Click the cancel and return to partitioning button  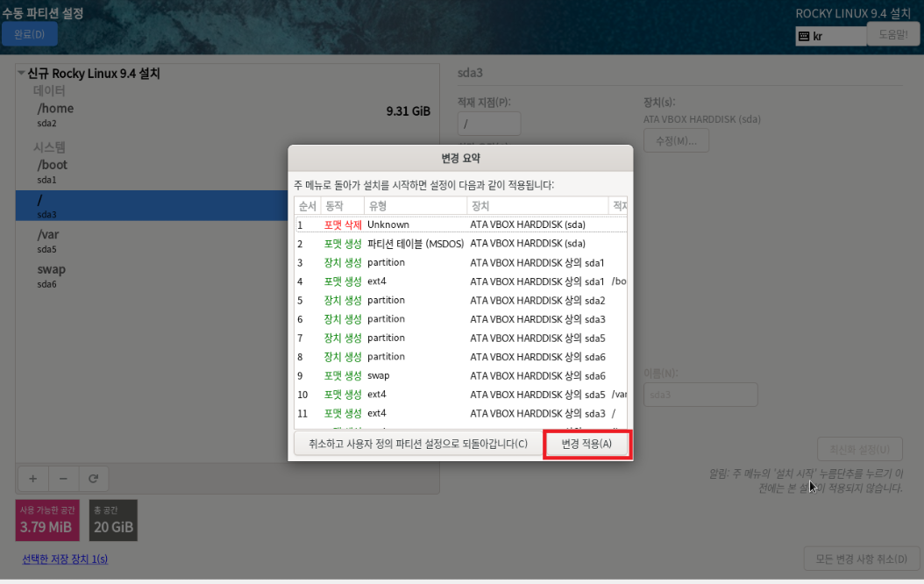418,444
